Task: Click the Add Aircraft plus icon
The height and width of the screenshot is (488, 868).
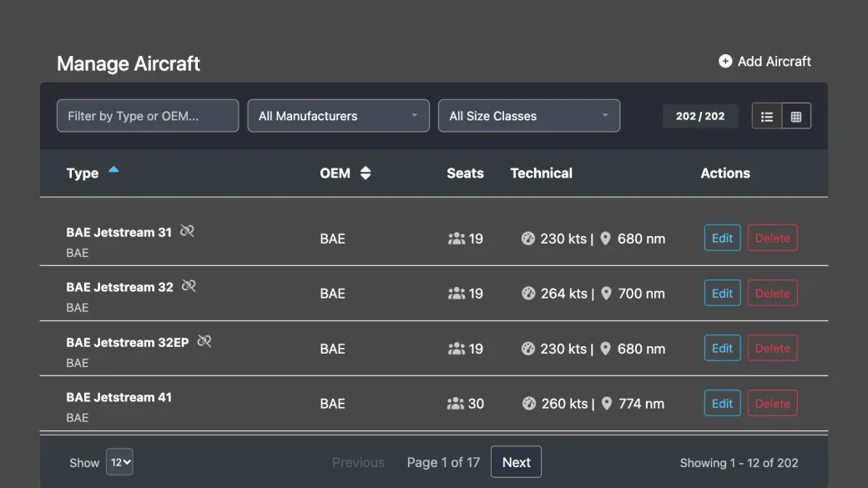Action: coord(725,62)
